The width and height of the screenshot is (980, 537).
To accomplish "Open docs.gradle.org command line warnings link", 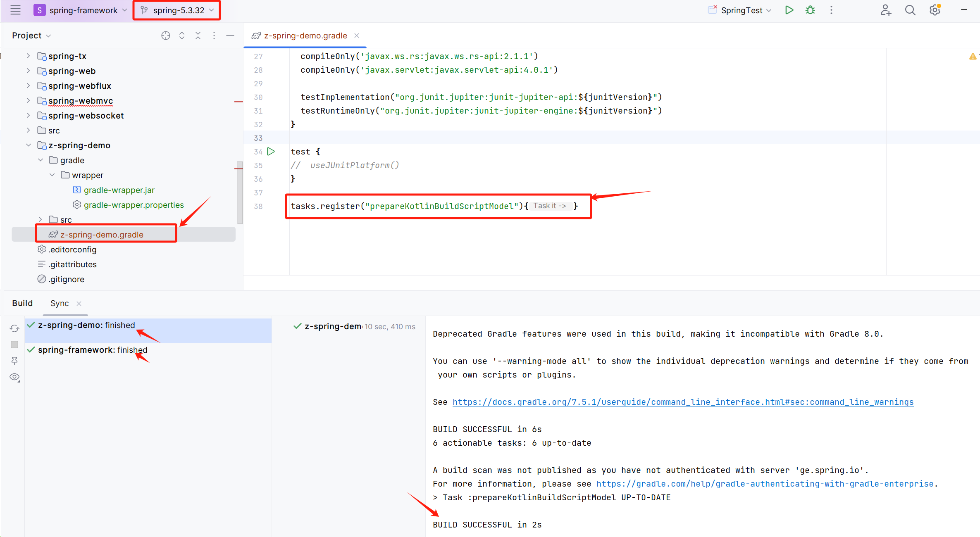I will coord(683,402).
